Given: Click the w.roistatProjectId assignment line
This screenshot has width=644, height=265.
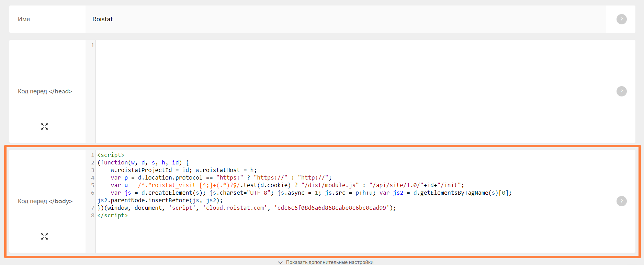Looking at the screenshot, I should pyautogui.click(x=183, y=170).
